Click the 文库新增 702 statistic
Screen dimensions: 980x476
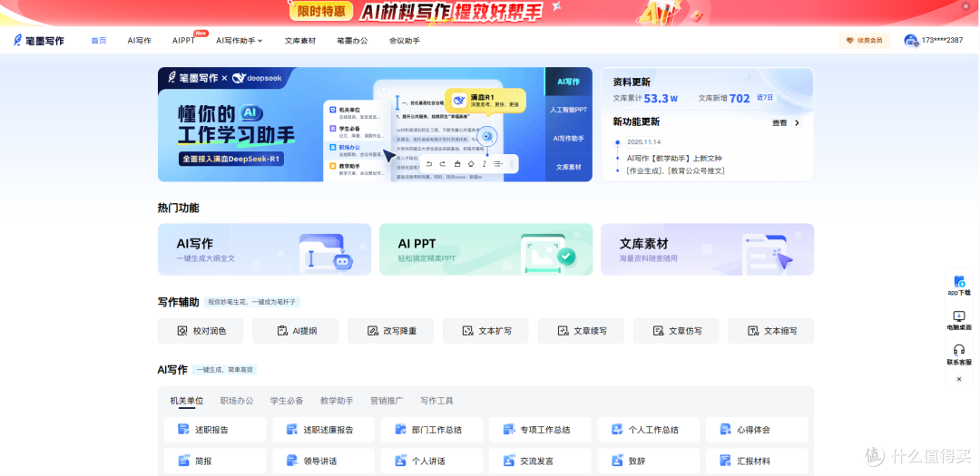point(724,98)
